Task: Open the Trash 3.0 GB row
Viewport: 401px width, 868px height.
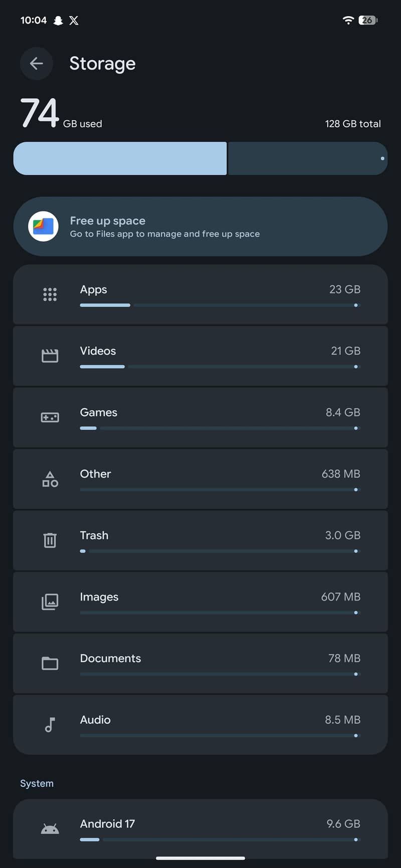Action: [200, 540]
